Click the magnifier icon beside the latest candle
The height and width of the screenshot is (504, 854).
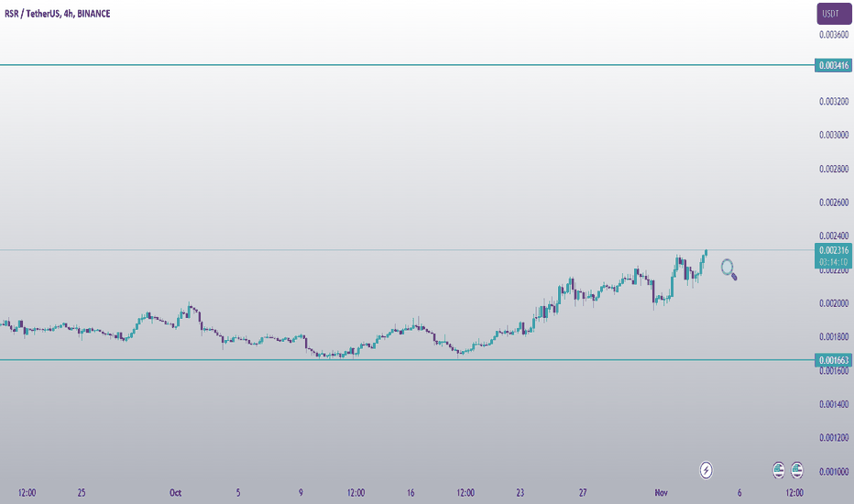click(728, 269)
